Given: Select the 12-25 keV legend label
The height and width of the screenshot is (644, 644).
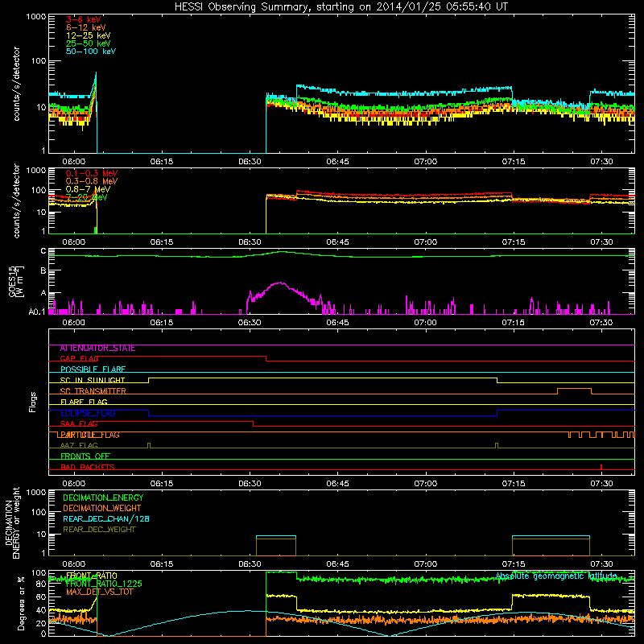Looking at the screenshot, I should [89, 35].
